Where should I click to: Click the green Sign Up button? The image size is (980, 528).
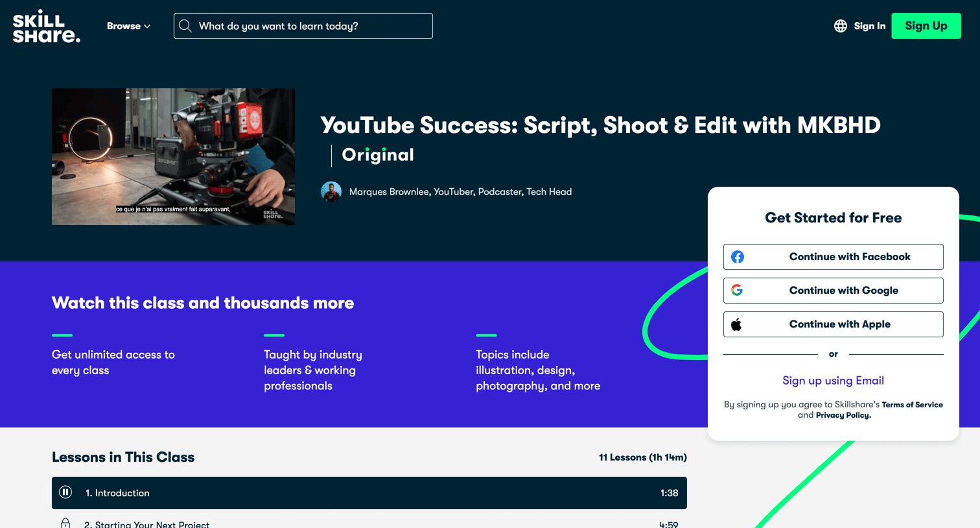click(x=926, y=26)
